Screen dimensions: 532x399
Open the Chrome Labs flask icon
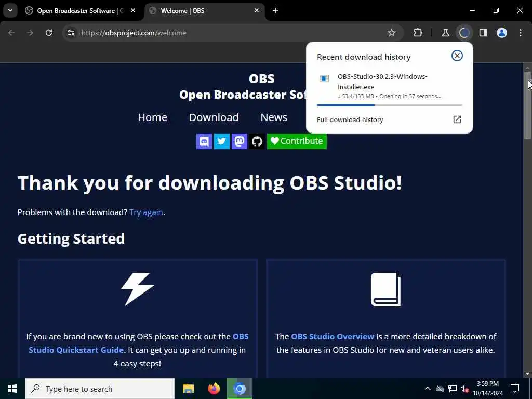pyautogui.click(x=445, y=33)
